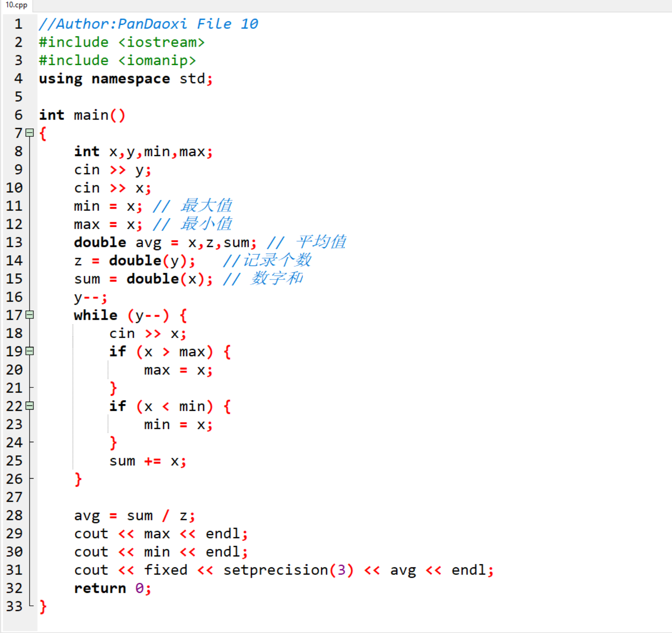The width and height of the screenshot is (672, 633).
Task: Click 'cin >> x;' inside the while loop
Action: click(148, 333)
